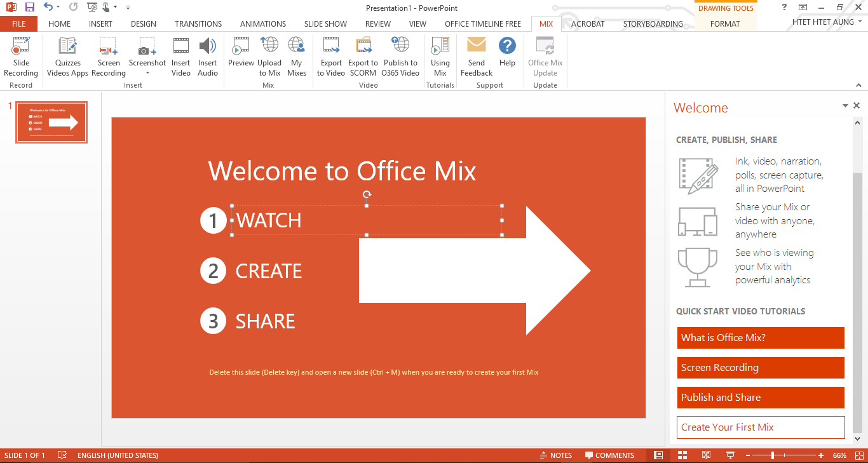Viewport: 868px width, 463px height.
Task: Redo the last action
Action: point(73,8)
